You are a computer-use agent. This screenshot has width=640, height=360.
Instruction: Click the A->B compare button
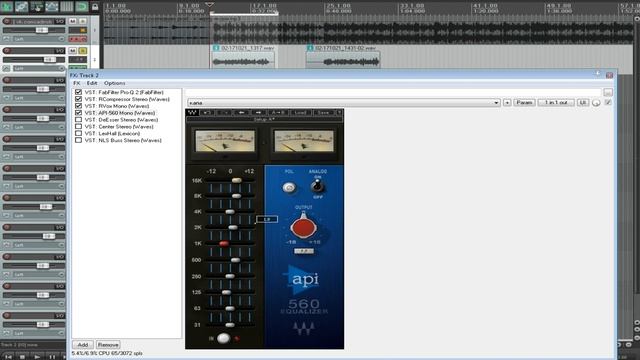278,112
